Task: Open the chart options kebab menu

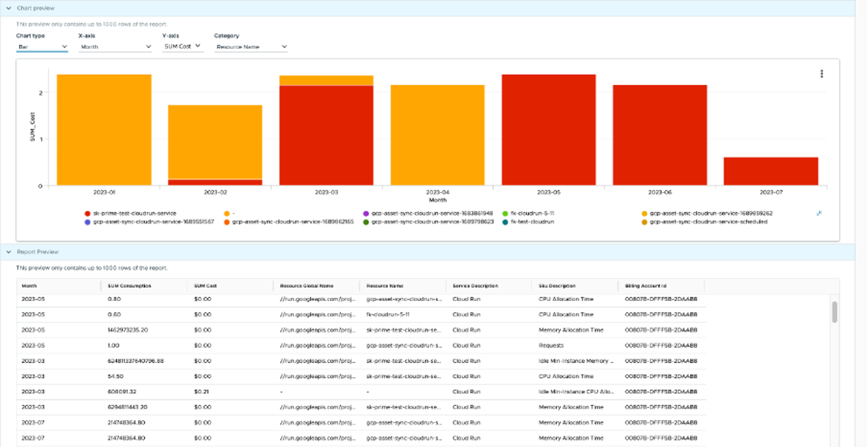Action: (821, 74)
